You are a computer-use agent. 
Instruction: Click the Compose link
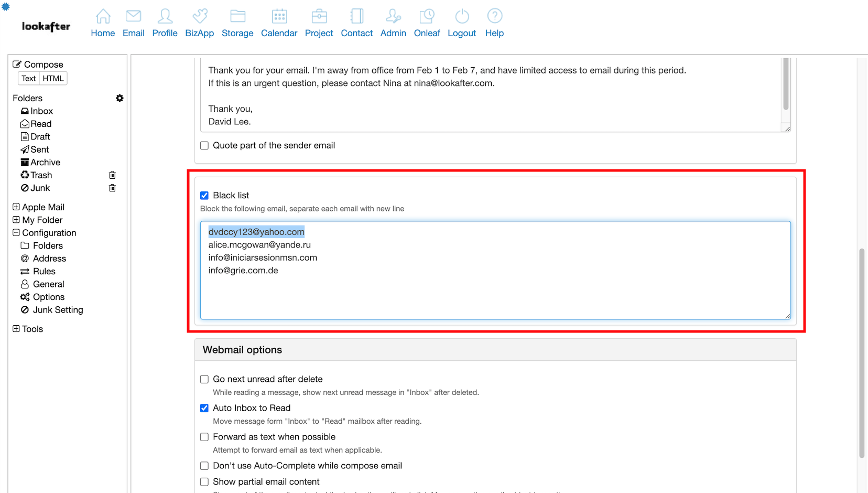(44, 65)
